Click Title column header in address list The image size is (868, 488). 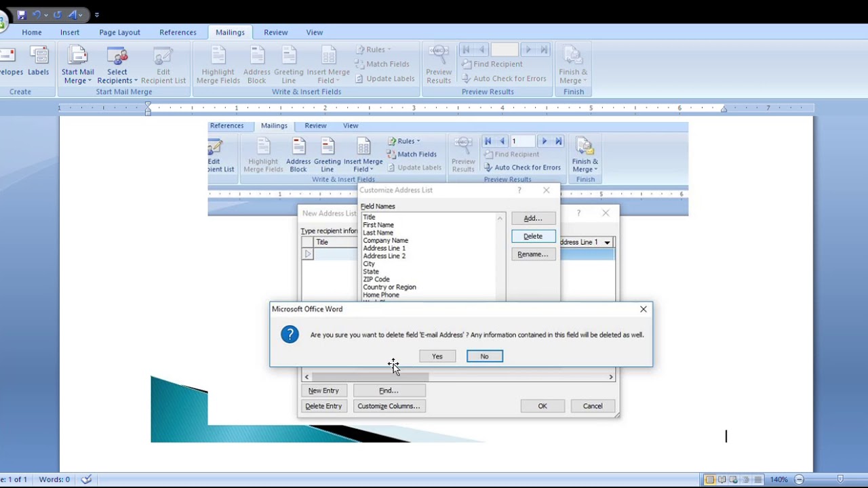[x=335, y=242]
